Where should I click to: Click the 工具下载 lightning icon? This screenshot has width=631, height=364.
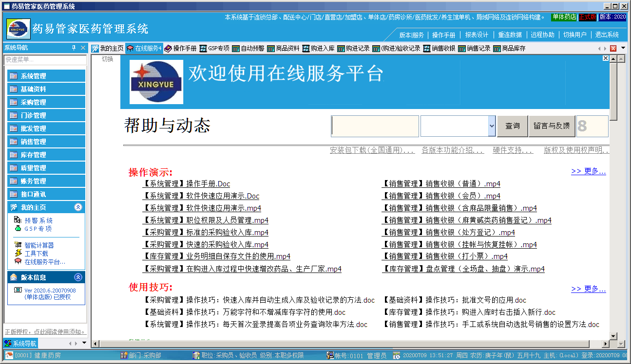click(x=18, y=254)
